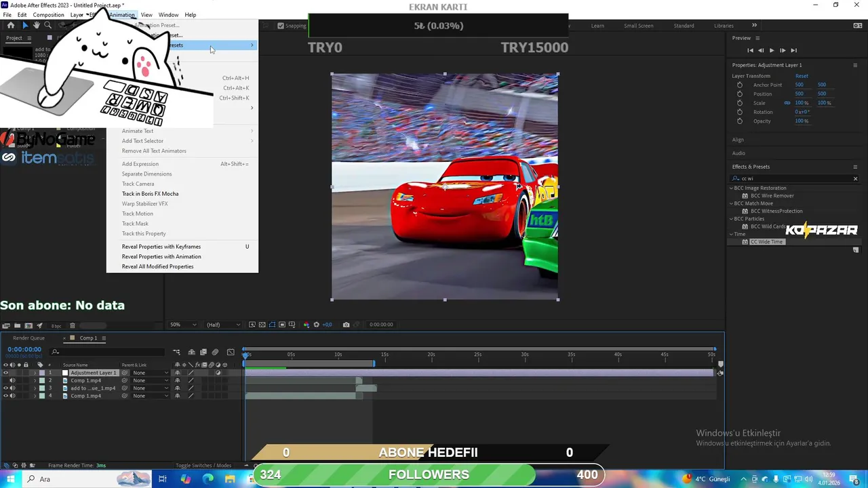Mute audio of layer 2 Comp 1.mp4
This screenshot has width=868, height=488.
(x=12, y=380)
